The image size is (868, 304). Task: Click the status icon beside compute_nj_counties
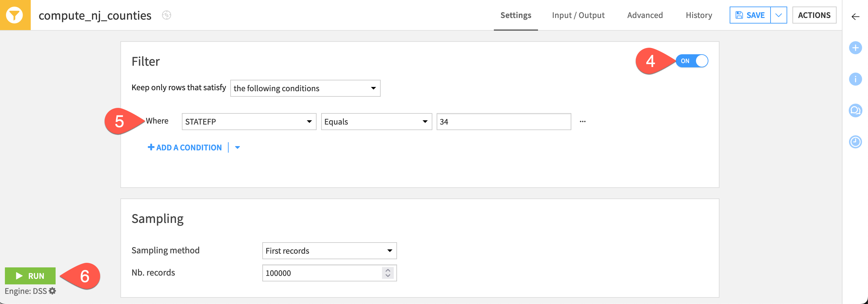[x=166, y=15]
